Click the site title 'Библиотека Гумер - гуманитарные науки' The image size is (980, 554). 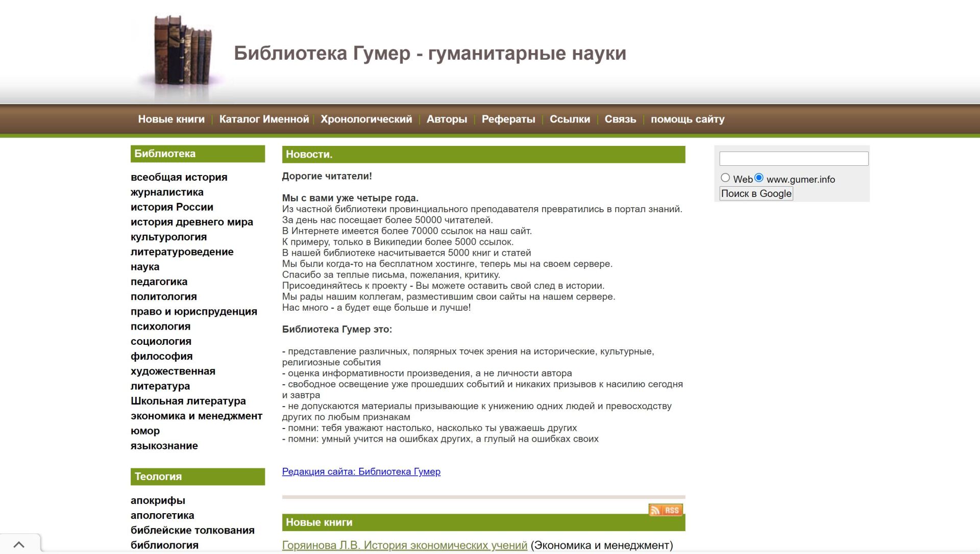(430, 53)
